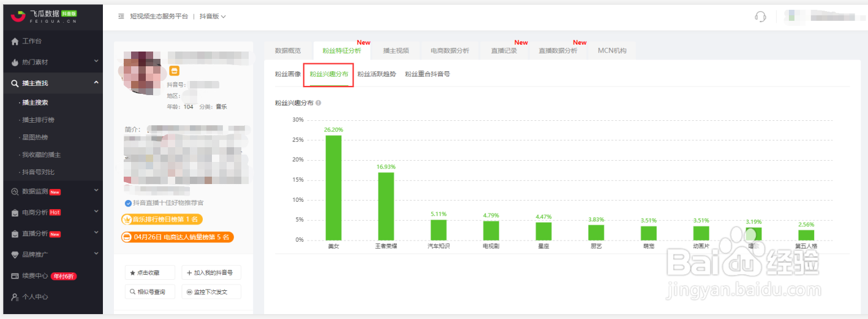This screenshot has height=319, width=868.
Task: Click the 品牌推广 diamond icon
Action: (x=15, y=255)
